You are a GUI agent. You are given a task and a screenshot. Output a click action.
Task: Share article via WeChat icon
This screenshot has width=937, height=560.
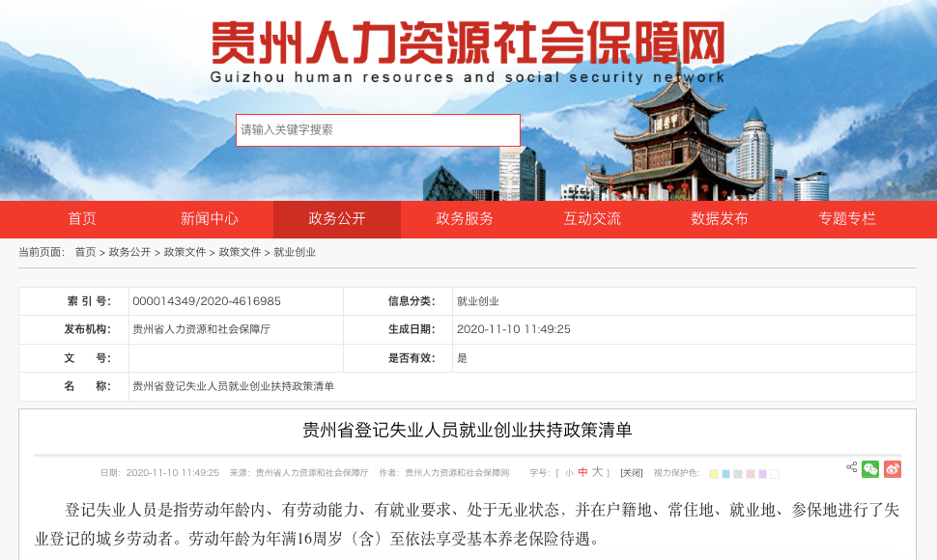tap(870, 469)
